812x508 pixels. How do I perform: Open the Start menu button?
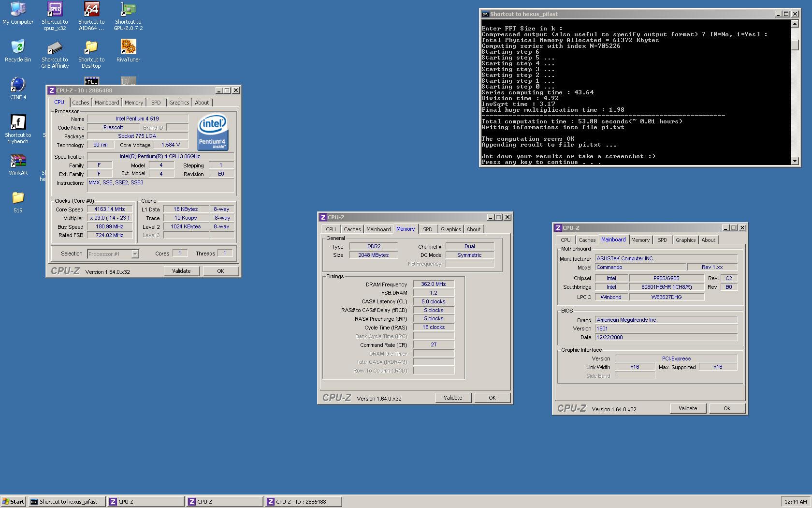click(x=13, y=502)
